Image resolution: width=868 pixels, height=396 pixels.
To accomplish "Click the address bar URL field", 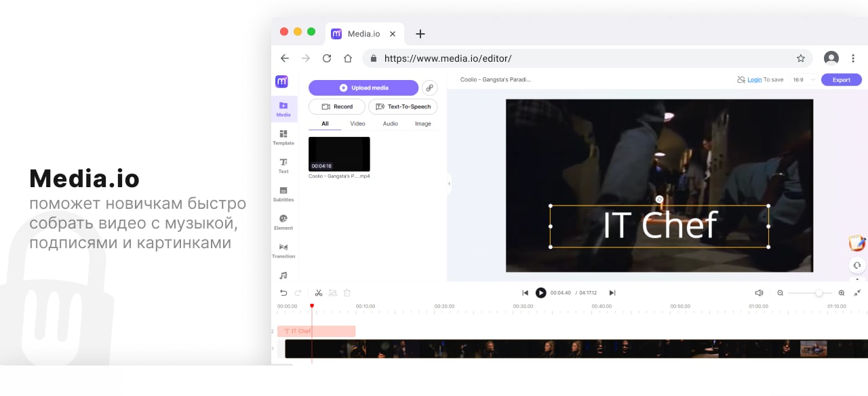I will tap(589, 58).
